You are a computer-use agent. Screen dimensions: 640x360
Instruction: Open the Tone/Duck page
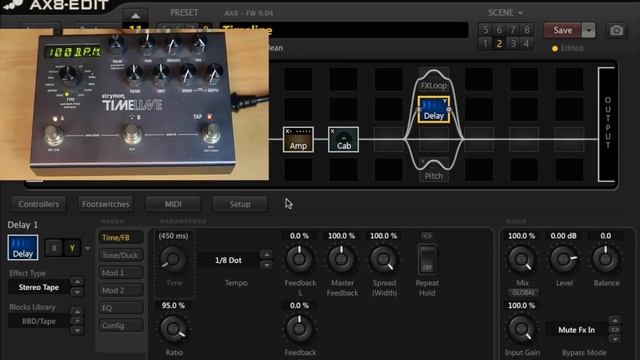[x=121, y=255]
